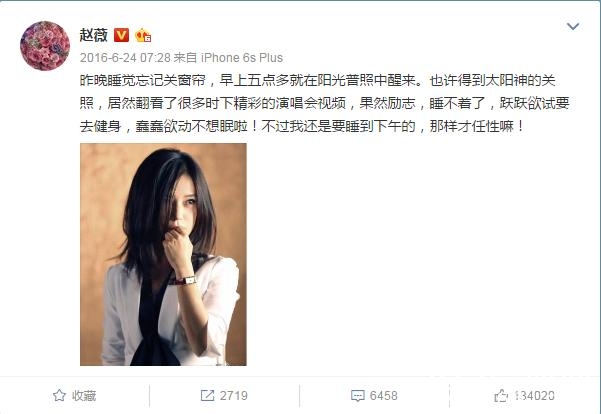Open 赵薇 username profile link
The image size is (601, 414).
pos(94,35)
